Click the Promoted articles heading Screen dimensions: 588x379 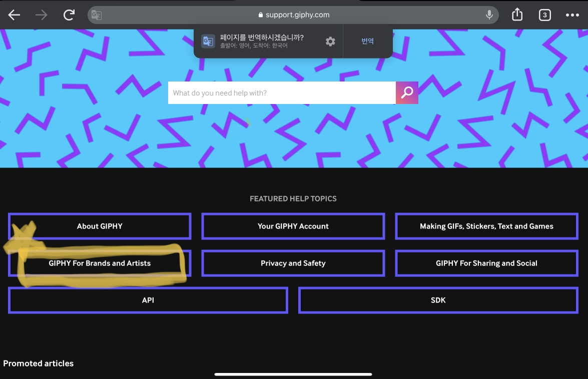click(x=38, y=363)
